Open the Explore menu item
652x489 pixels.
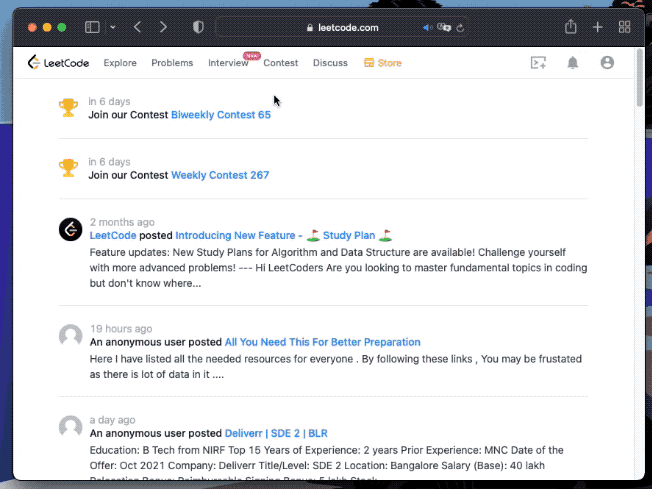tap(120, 63)
